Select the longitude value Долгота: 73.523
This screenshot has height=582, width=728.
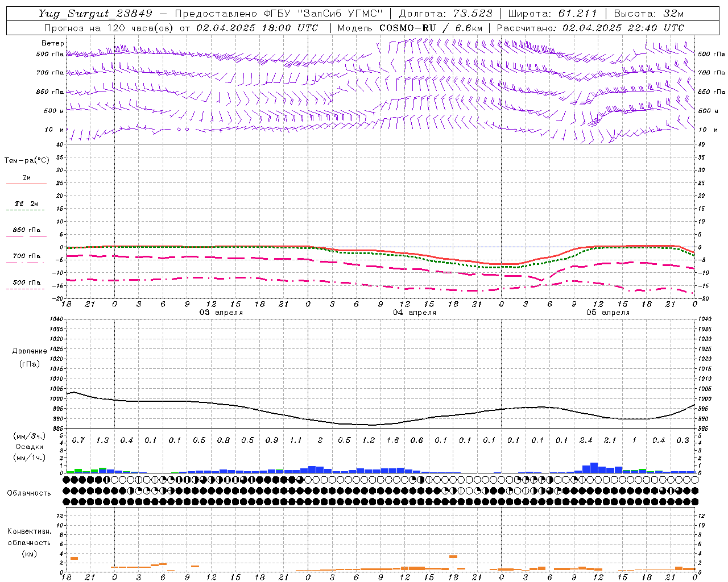[x=446, y=14]
